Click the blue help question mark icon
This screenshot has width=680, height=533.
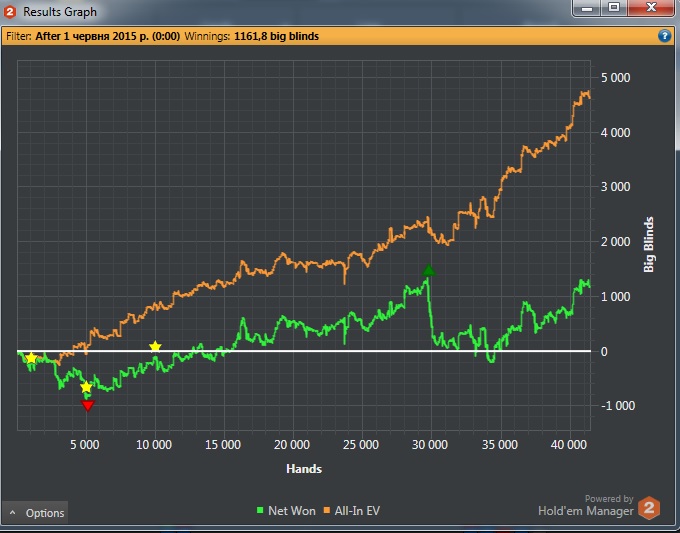[664, 35]
